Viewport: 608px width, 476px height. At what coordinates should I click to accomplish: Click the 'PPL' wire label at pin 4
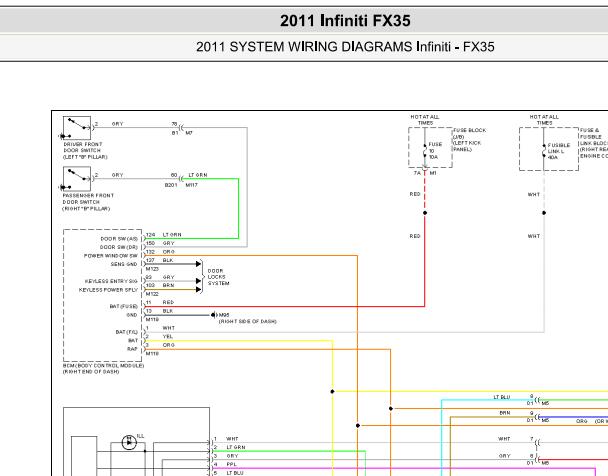[231, 464]
